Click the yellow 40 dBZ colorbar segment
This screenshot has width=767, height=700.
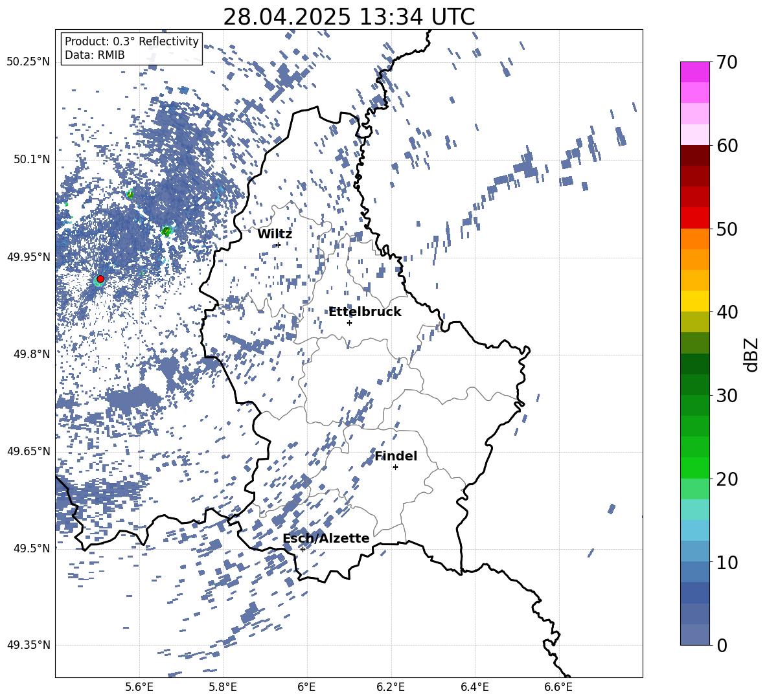point(694,301)
